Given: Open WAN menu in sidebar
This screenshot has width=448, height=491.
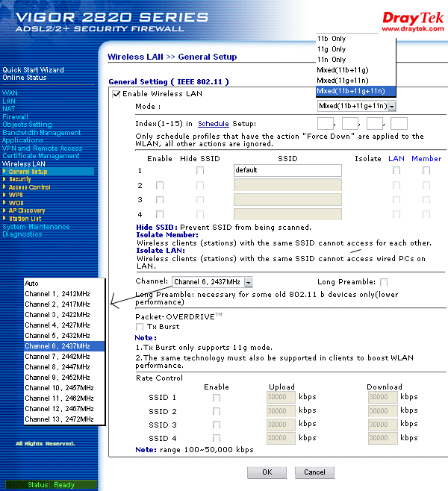Looking at the screenshot, I should click(x=10, y=93).
